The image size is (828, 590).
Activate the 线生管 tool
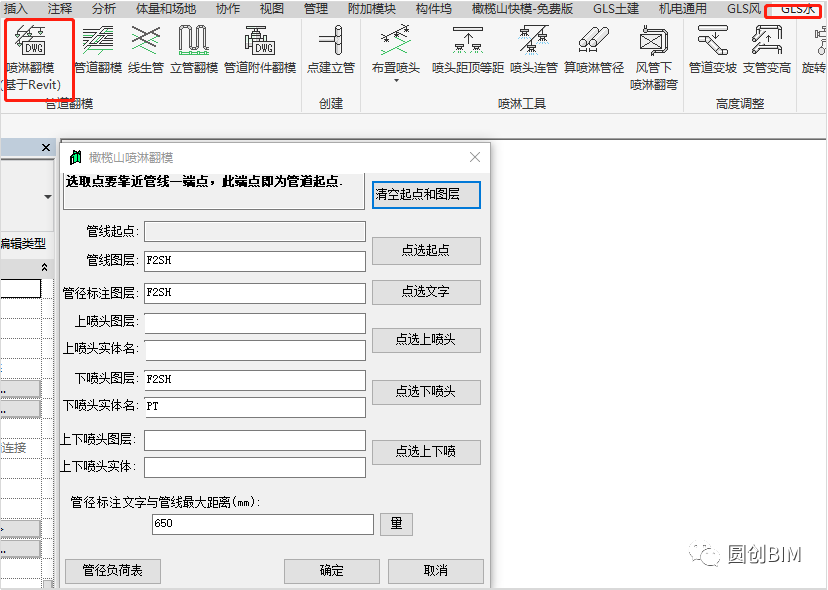point(146,50)
